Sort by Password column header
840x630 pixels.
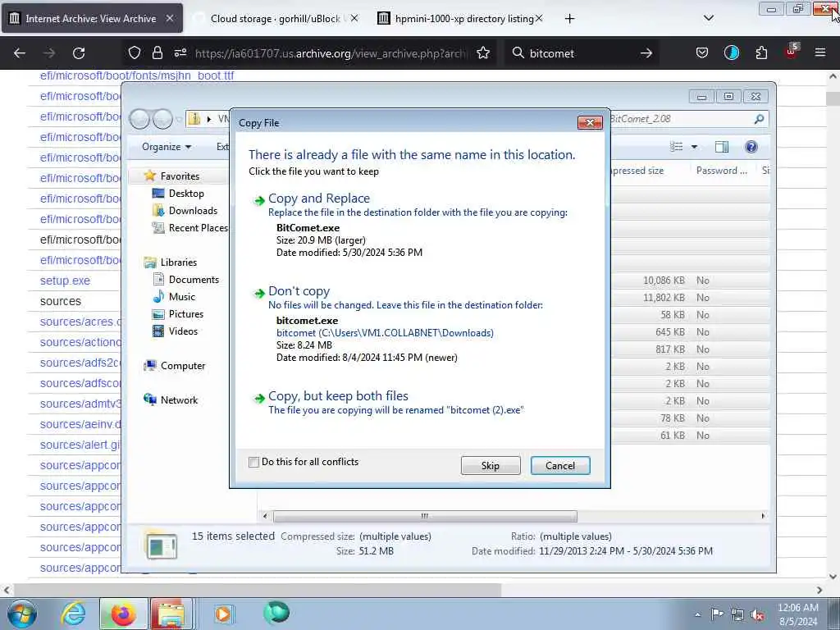[721, 171]
